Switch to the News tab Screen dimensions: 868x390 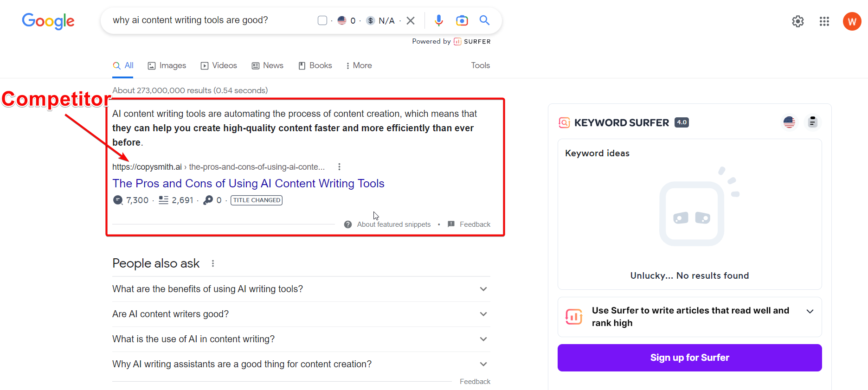tap(268, 65)
